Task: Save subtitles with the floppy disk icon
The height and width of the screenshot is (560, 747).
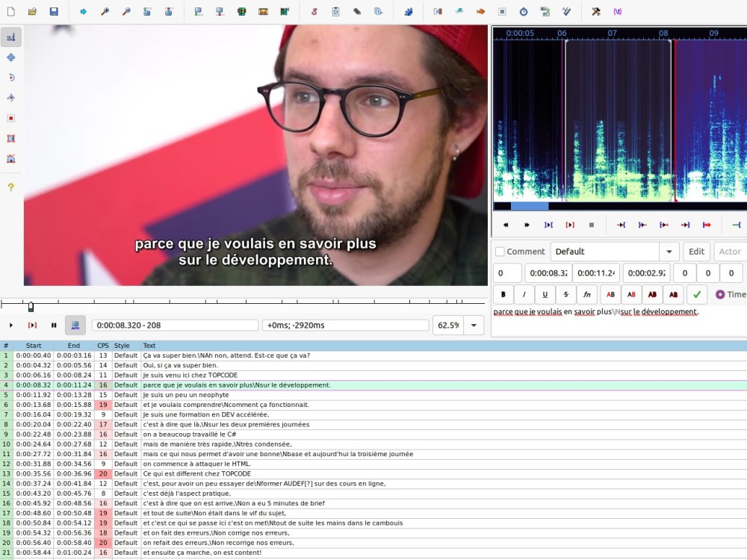Action: point(54,11)
